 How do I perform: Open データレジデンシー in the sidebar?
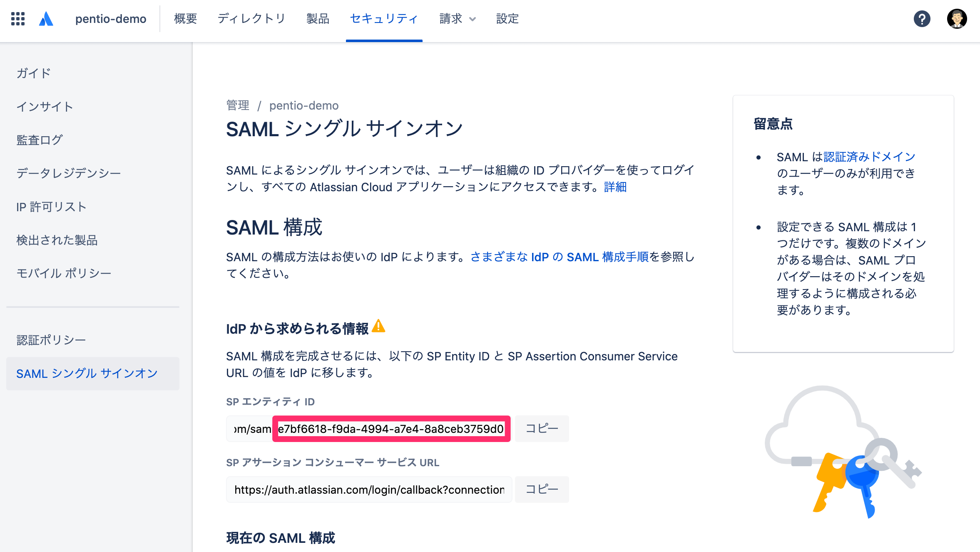coord(93,173)
